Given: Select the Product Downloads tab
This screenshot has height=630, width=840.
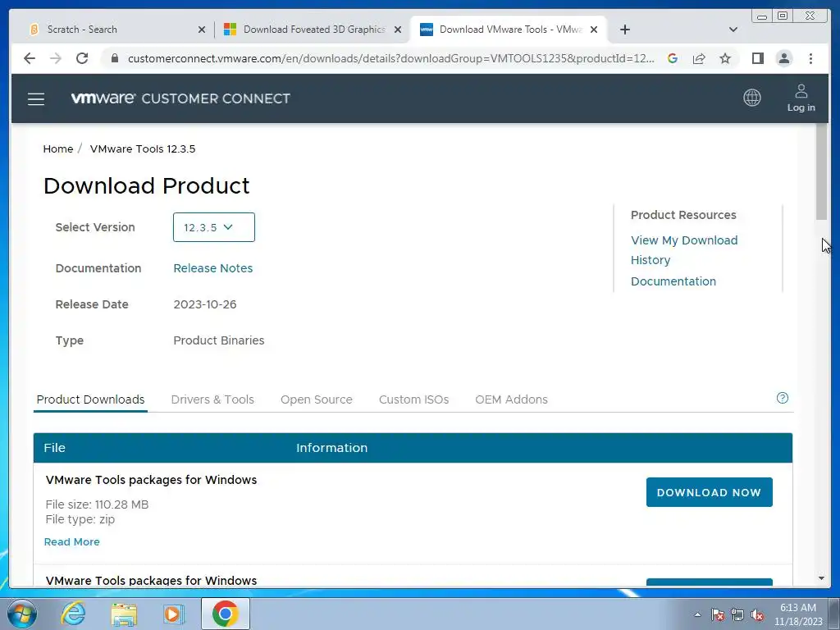Looking at the screenshot, I should click(90, 399).
